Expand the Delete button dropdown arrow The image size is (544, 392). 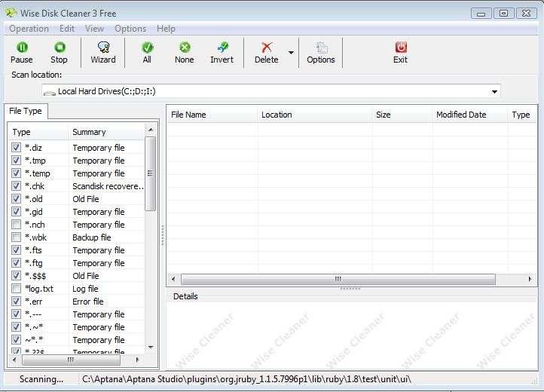(291, 53)
